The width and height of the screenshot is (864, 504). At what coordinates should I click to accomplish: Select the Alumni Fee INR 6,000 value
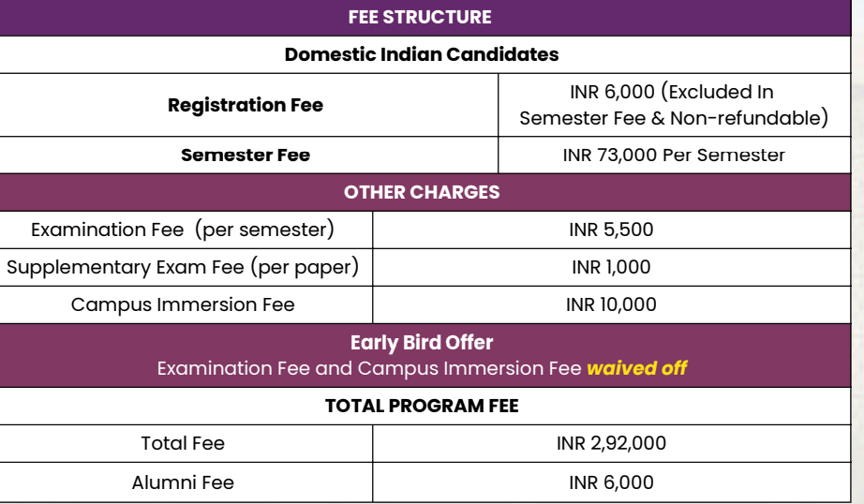(611, 482)
